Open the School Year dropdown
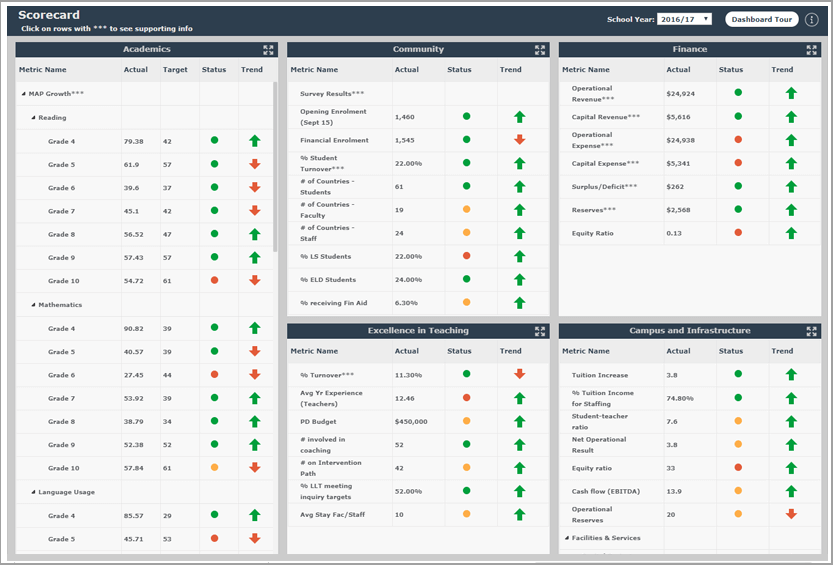Screen dimensions: 833x565 pos(684,19)
